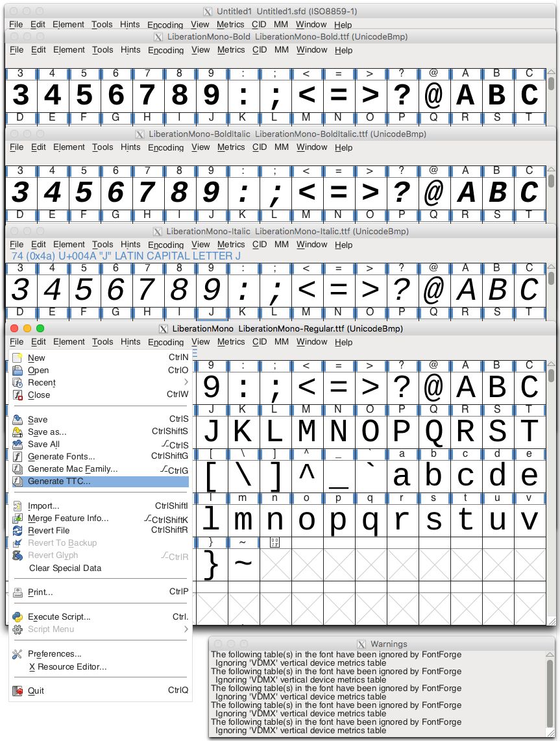Select the tilde glyph cell

[x=243, y=564]
